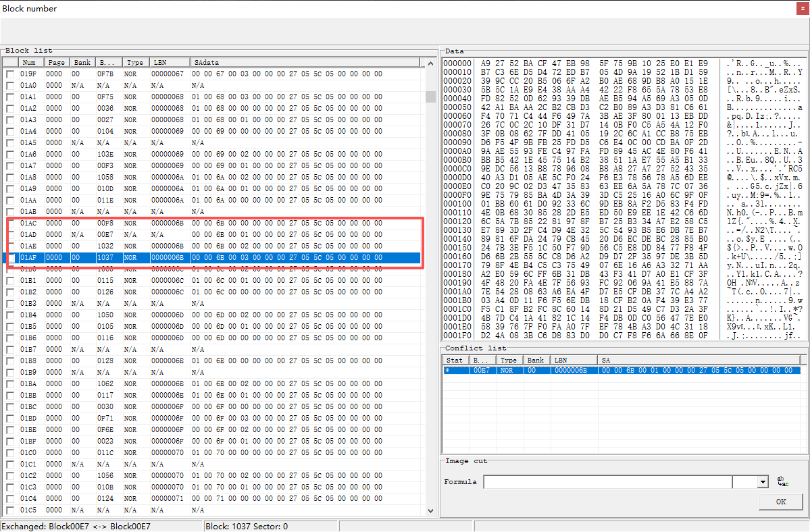This screenshot has height=532, width=810.
Task: Click hex offset 0001F0 in Data panel
Action: tap(457, 336)
